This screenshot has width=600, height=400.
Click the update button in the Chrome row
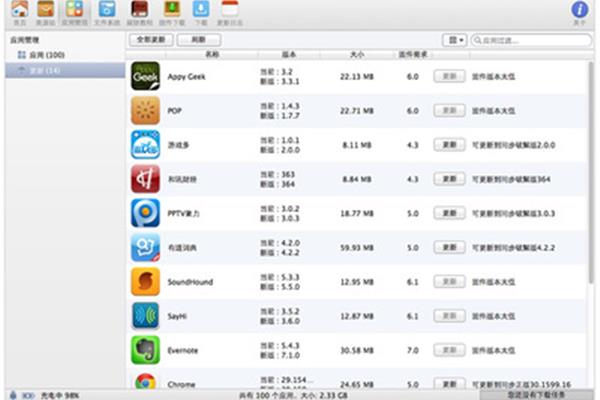point(449,384)
